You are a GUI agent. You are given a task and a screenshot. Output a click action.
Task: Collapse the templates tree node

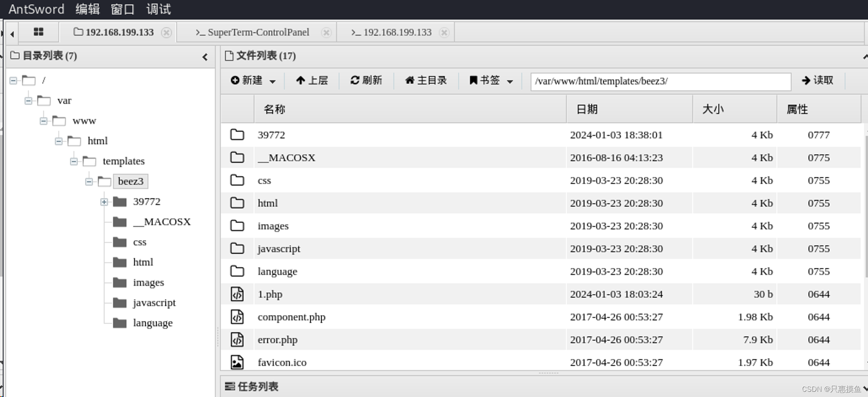tap(74, 162)
